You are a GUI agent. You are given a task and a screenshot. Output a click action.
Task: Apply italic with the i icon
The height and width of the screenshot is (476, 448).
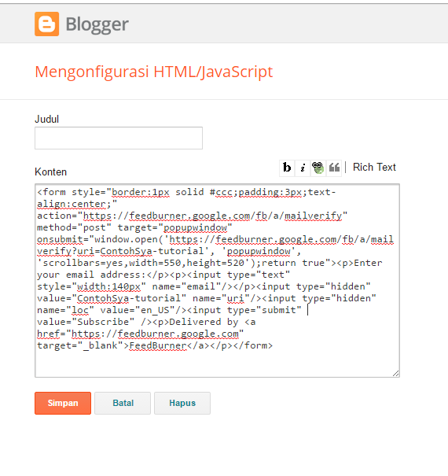point(303,168)
